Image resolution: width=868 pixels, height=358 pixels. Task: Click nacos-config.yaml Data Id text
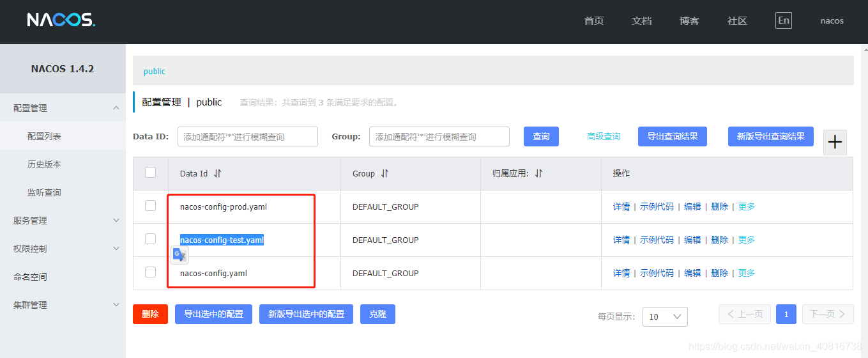[x=213, y=273]
